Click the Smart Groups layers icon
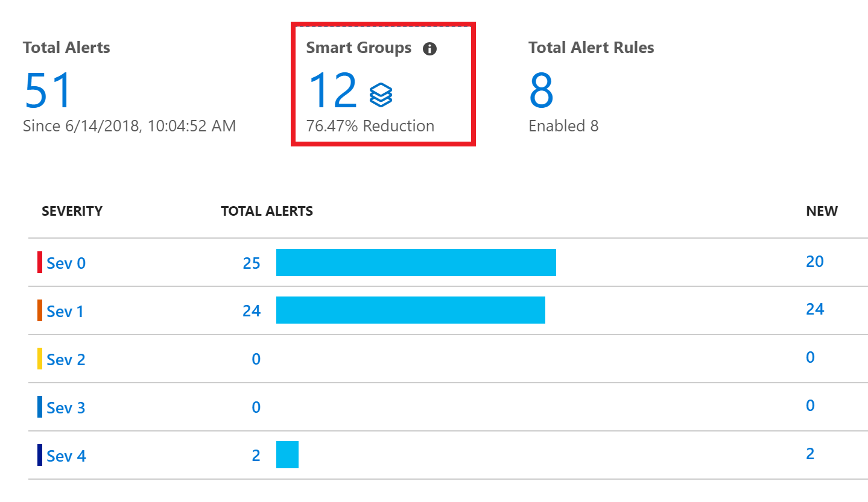Image resolution: width=868 pixels, height=502 pixels. 380,95
